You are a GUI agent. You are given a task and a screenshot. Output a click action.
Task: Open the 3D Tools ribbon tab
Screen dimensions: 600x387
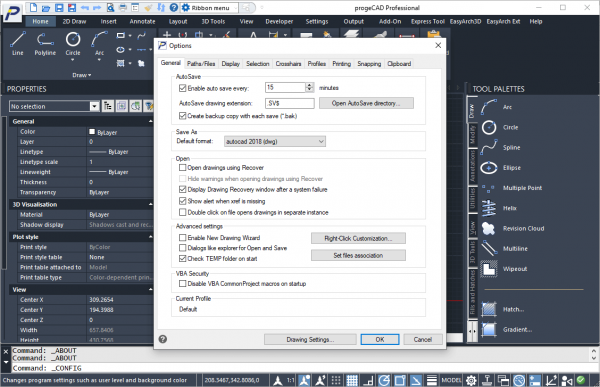(213, 21)
